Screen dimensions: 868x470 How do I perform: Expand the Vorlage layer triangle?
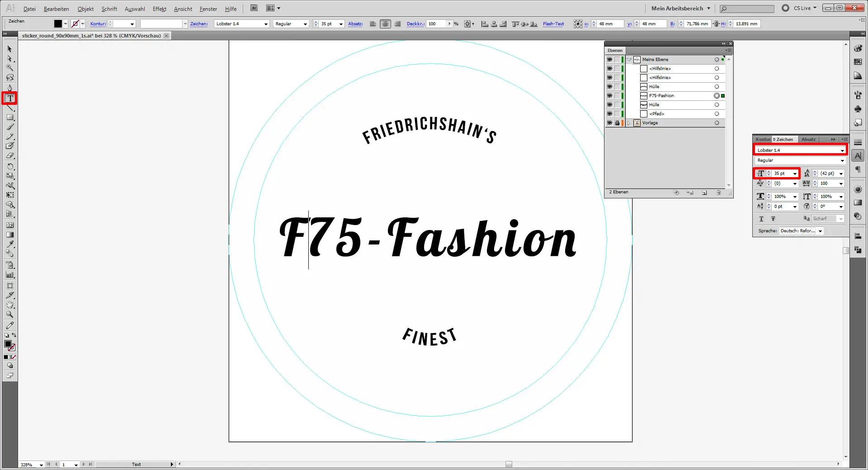(629, 123)
